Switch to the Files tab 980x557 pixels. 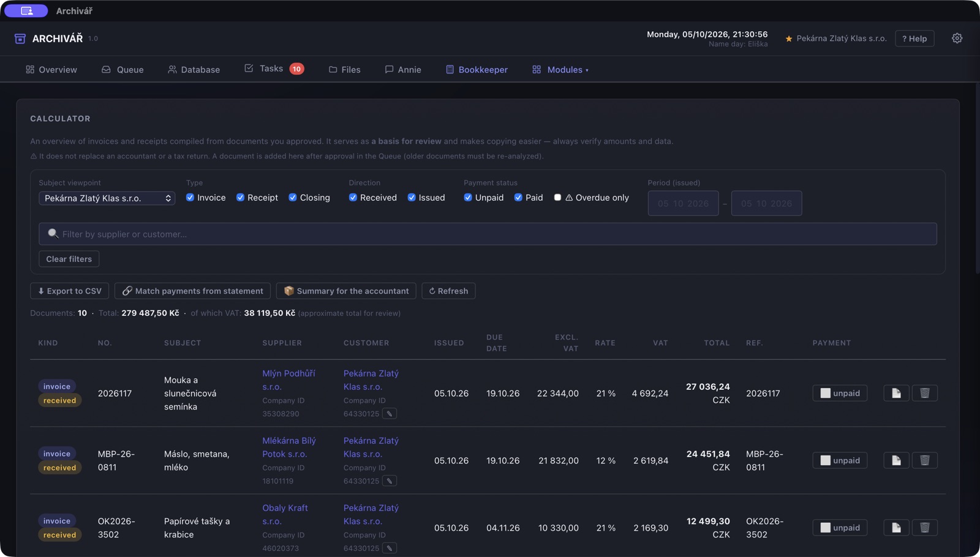[x=344, y=70]
